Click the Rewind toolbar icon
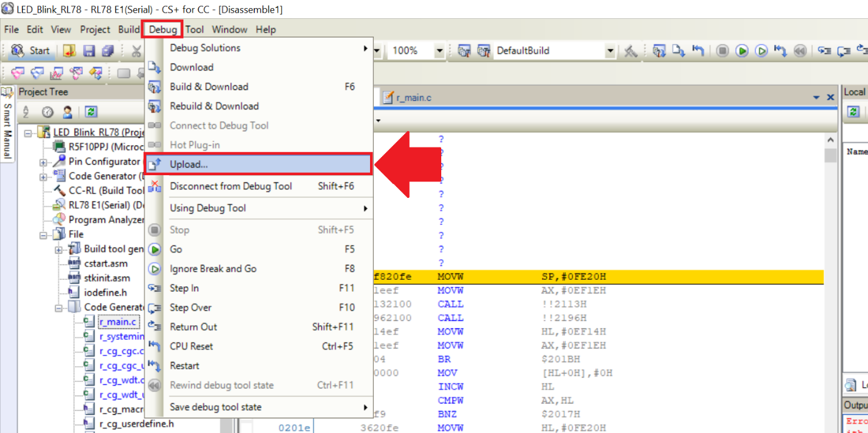The image size is (868, 433). [x=800, y=51]
